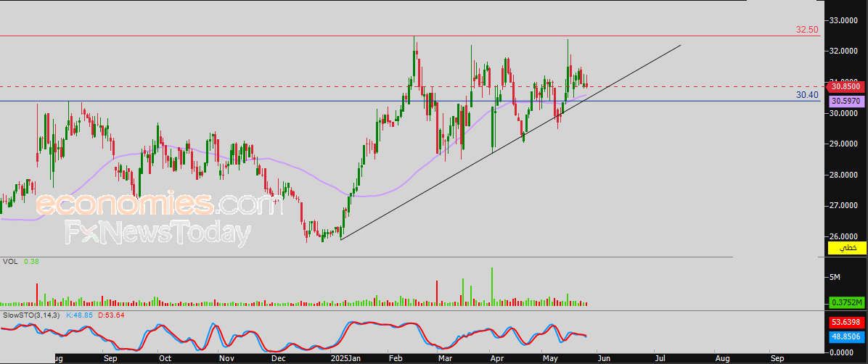
Task: Click the 26.0000 price axis label
Action: pyautogui.click(x=844, y=236)
